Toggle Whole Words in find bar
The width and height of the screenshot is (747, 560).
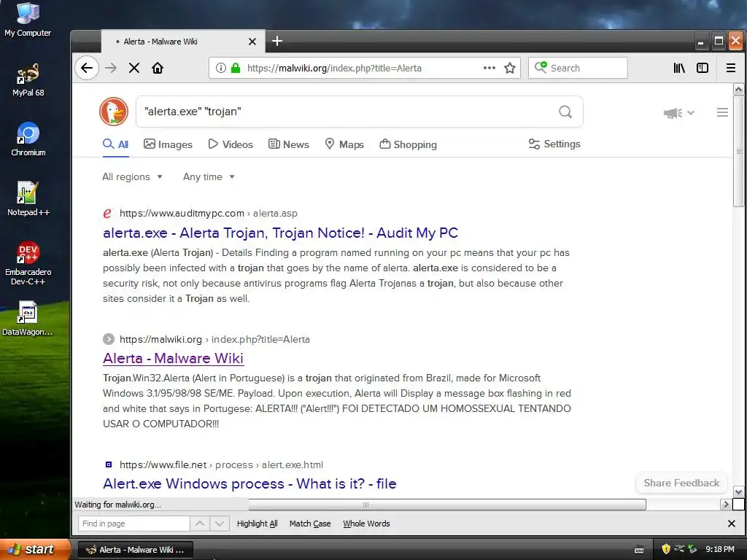(366, 524)
